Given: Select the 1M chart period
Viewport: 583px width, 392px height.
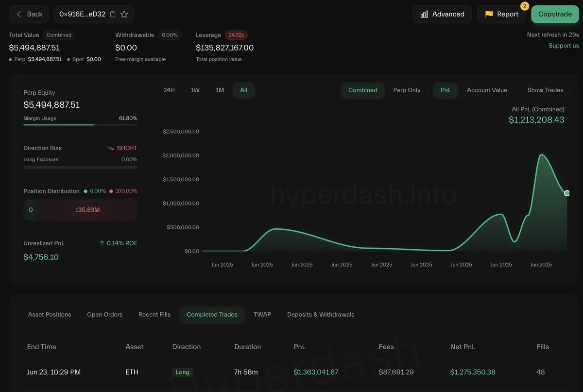Looking at the screenshot, I should click(220, 90).
